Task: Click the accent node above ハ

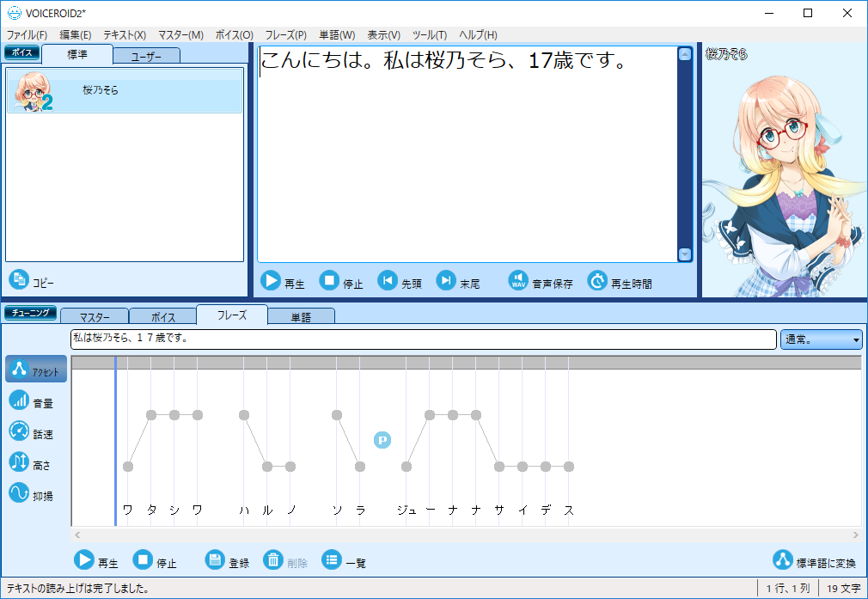Action: (244, 415)
